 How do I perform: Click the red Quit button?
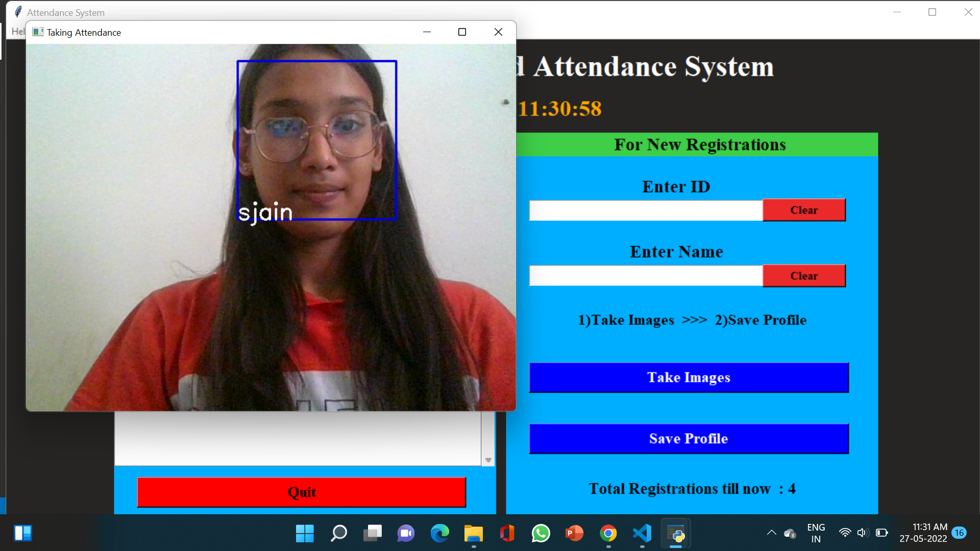coord(302,492)
